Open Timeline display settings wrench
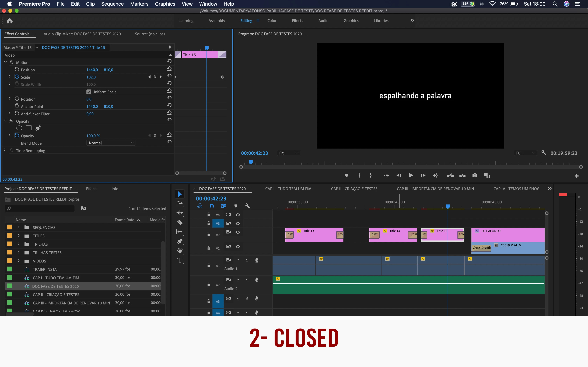Image resolution: width=588 pixels, height=367 pixels. 247,206
